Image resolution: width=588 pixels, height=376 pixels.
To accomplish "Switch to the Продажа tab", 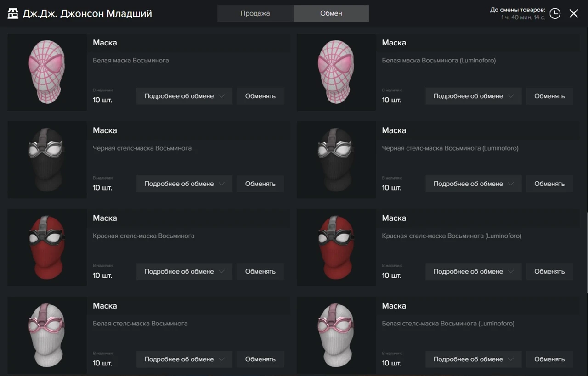I will [x=255, y=13].
